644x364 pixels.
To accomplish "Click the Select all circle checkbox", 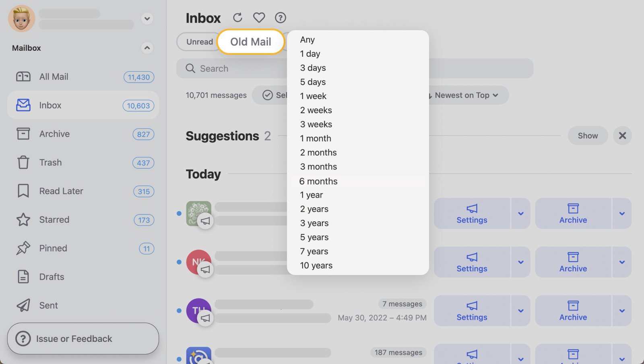I will 268,95.
